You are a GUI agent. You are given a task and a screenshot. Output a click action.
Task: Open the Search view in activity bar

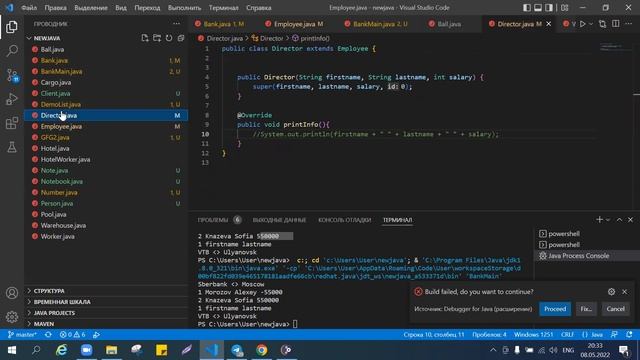(12, 51)
